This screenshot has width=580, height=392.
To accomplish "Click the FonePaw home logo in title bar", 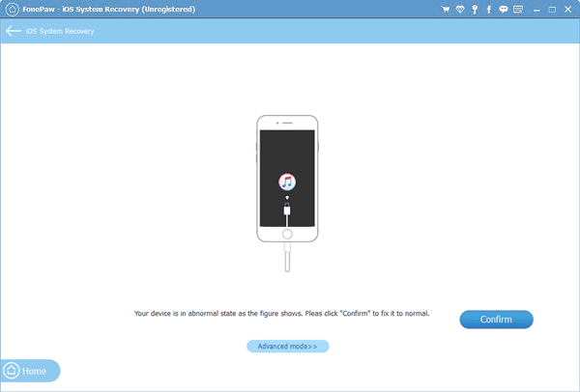I will [12, 10].
